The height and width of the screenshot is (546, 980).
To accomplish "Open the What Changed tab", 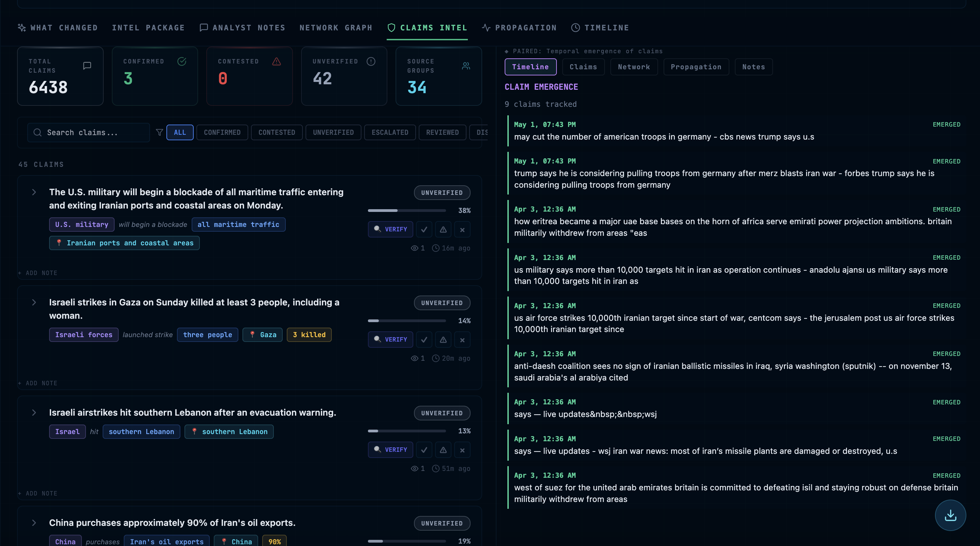I will point(58,27).
